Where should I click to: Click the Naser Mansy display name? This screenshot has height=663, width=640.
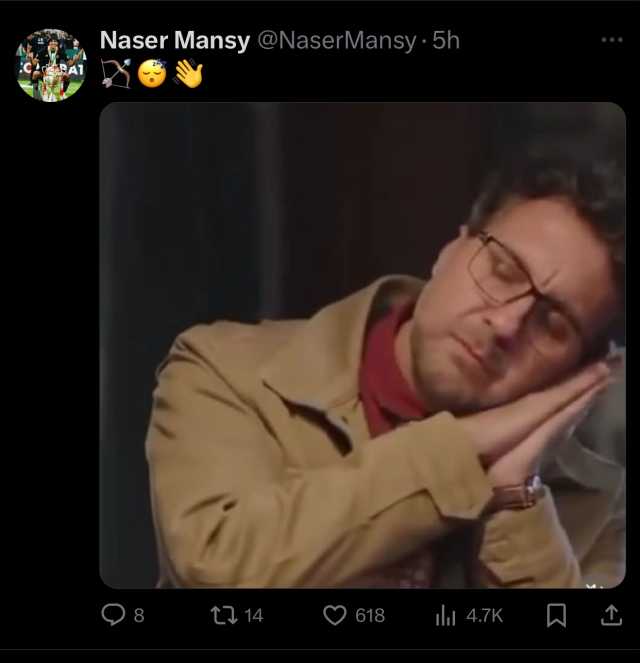175,41
